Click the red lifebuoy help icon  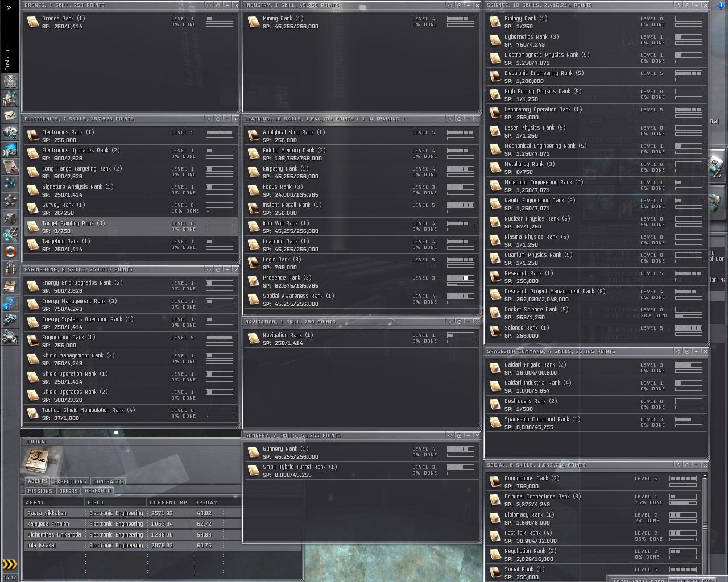pos(10,252)
